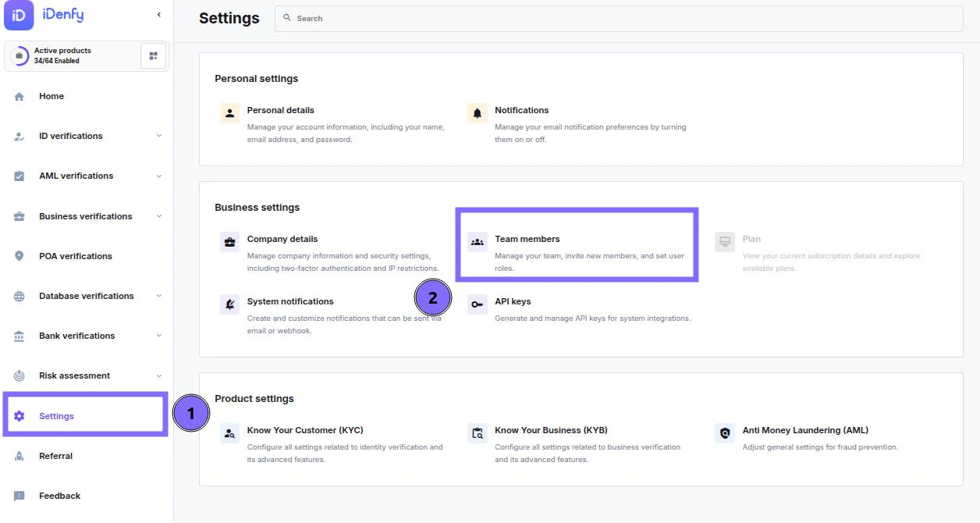Click "Adjust general settings for fraud prevention" text

coord(820,447)
